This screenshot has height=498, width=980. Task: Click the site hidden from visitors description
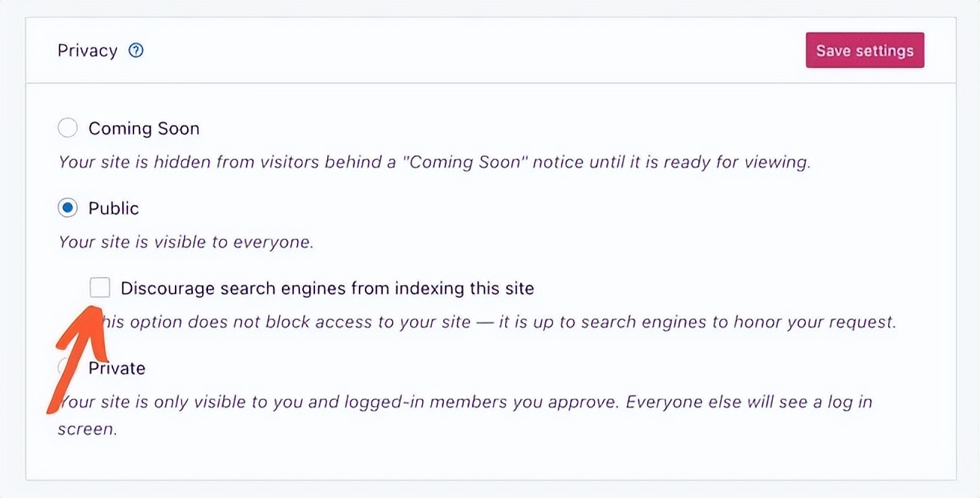(434, 161)
